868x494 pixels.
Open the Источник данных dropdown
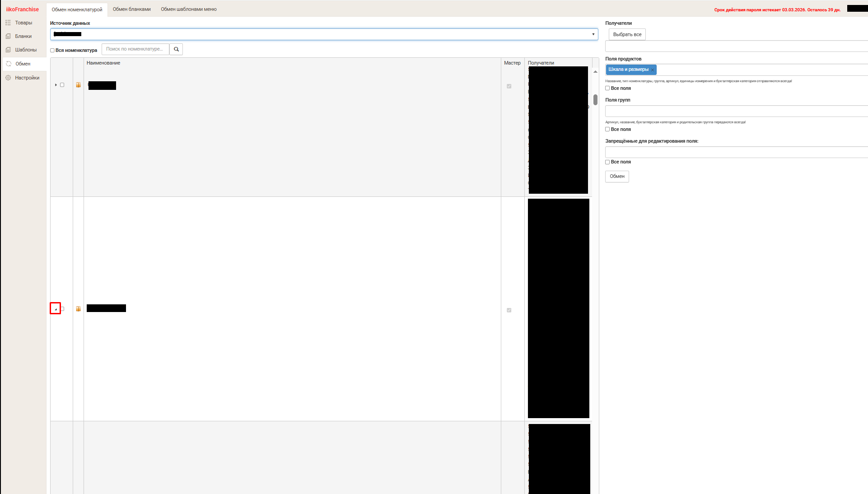(x=324, y=34)
